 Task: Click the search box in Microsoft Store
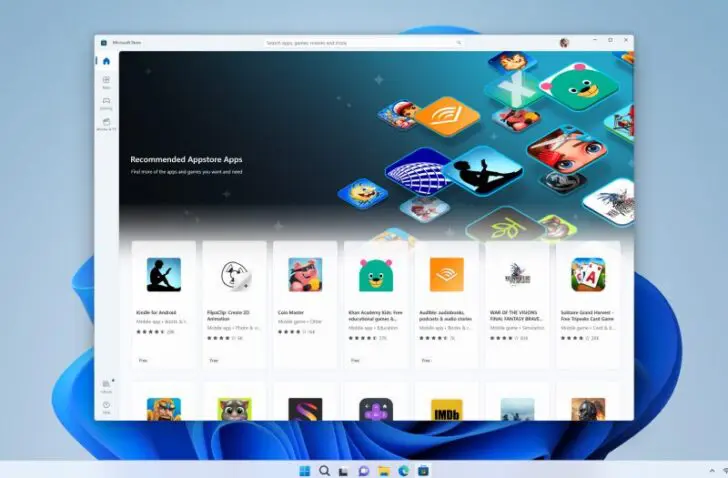pyautogui.click(x=364, y=43)
